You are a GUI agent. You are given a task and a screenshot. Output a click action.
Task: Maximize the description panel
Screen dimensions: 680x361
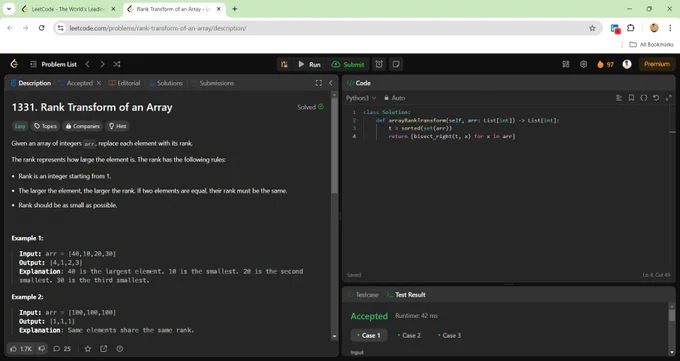tap(319, 83)
